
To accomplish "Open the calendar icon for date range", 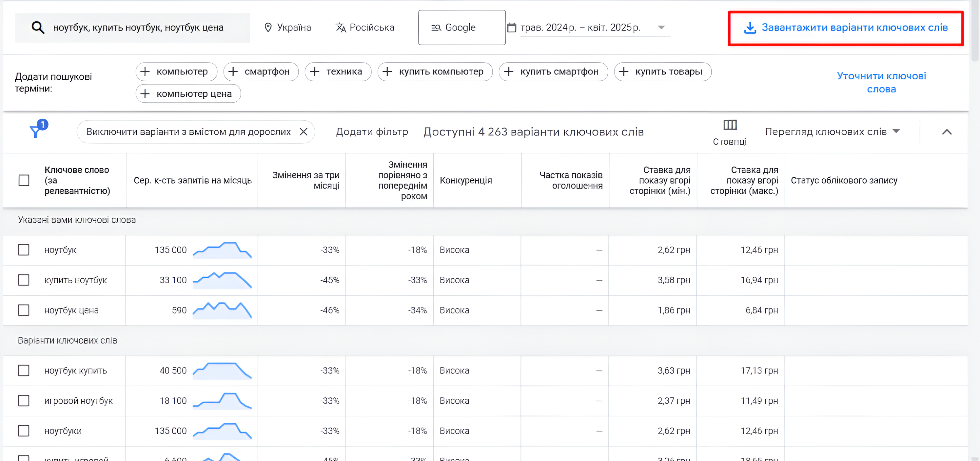I will point(512,28).
